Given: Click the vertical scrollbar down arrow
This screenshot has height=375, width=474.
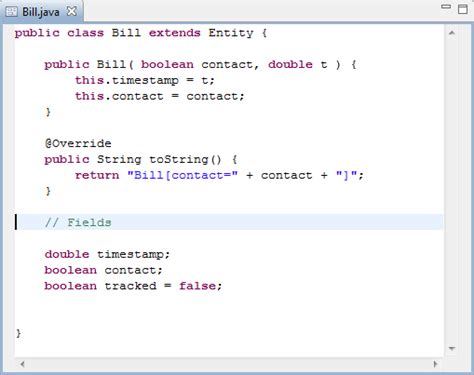Looking at the screenshot, I should (x=452, y=348).
